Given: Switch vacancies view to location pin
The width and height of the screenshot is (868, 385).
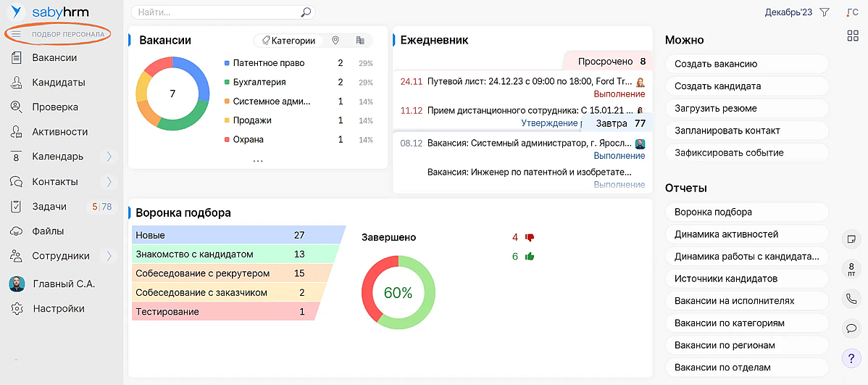Looking at the screenshot, I should [335, 41].
